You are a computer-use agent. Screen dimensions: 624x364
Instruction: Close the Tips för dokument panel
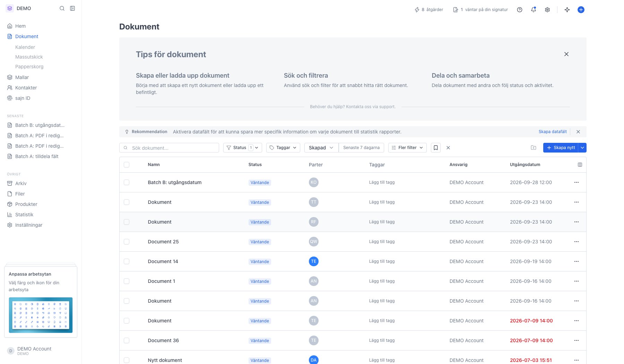(x=566, y=54)
